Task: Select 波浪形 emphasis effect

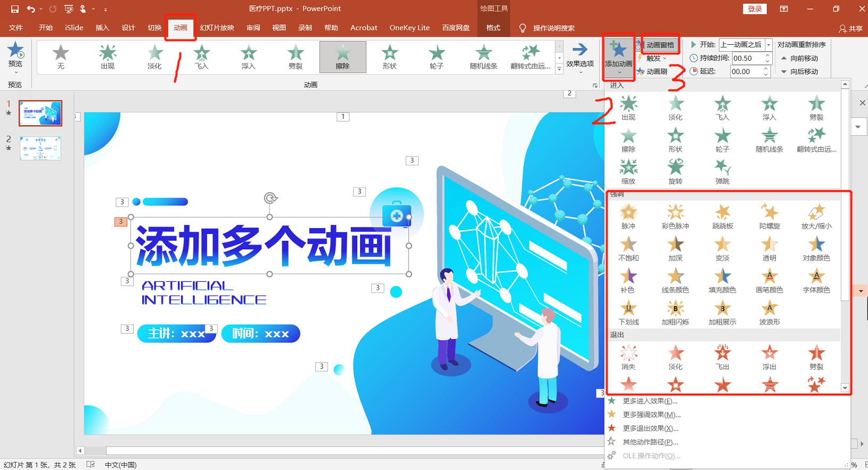Action: (x=769, y=313)
